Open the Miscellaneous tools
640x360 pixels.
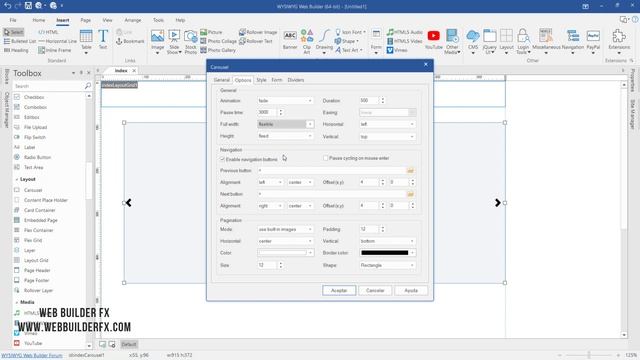coord(546,41)
